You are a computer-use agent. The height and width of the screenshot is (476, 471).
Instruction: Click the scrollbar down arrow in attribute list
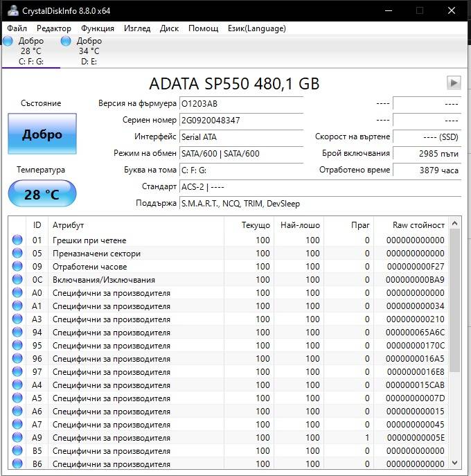[454, 463]
